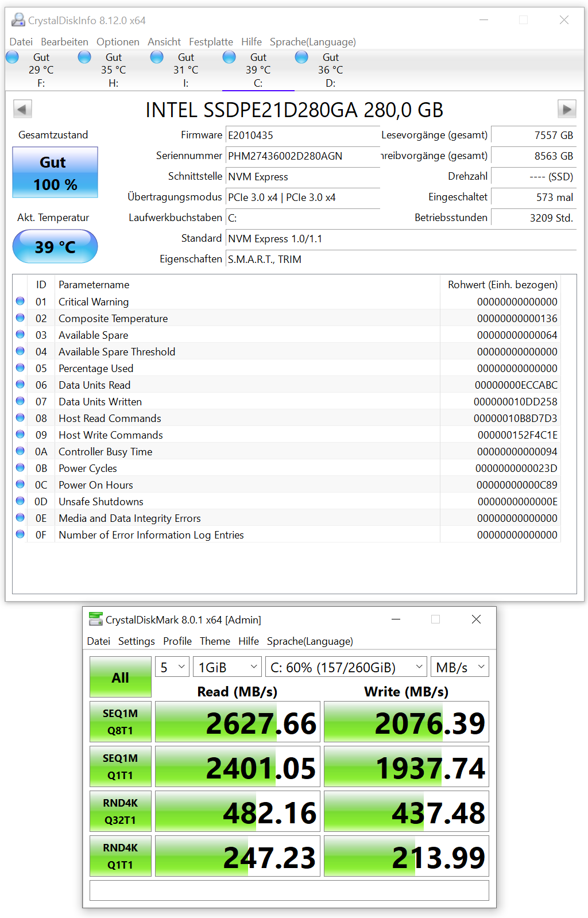Open Optionen menu in CrystalDiskInfo
Image resolution: width=588 pixels, height=918 pixels.
[118, 42]
